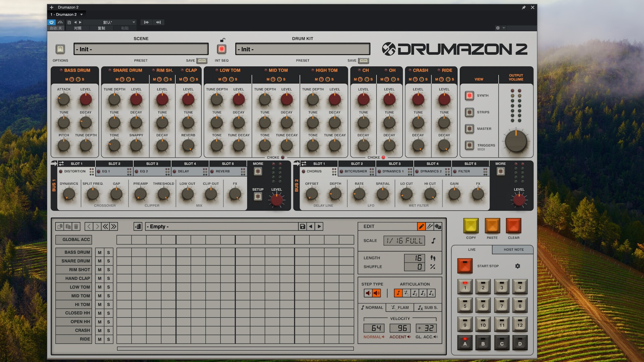Click the Bass Drum Level knob
The width and height of the screenshot is (644, 362).
(x=86, y=100)
